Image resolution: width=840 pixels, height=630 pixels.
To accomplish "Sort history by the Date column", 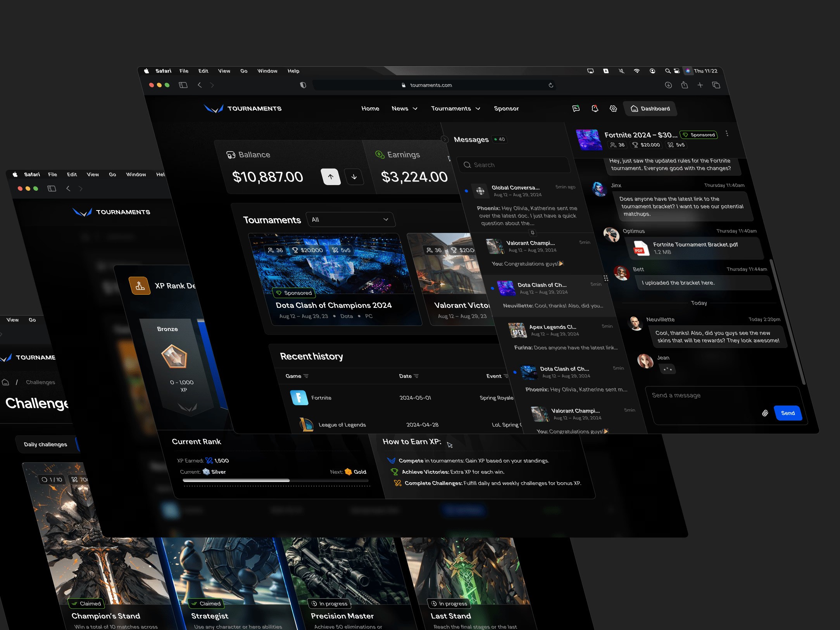I will [409, 376].
